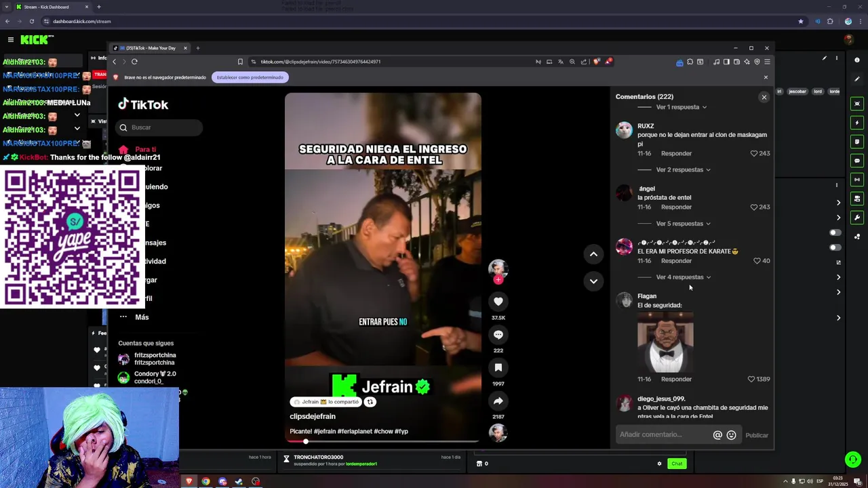
Task: Open Brave extensions puzzle icon
Action: point(690,62)
